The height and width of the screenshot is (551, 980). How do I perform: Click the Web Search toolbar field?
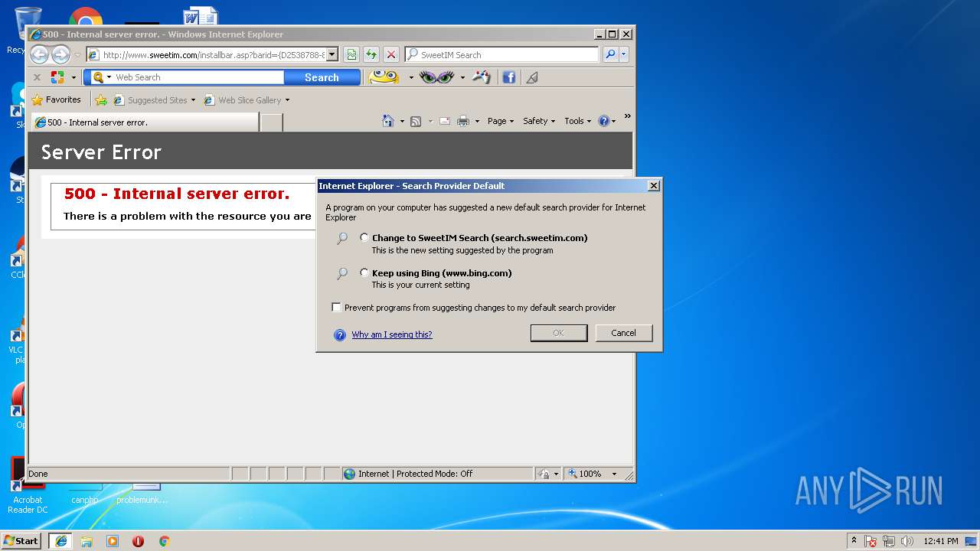click(x=198, y=77)
